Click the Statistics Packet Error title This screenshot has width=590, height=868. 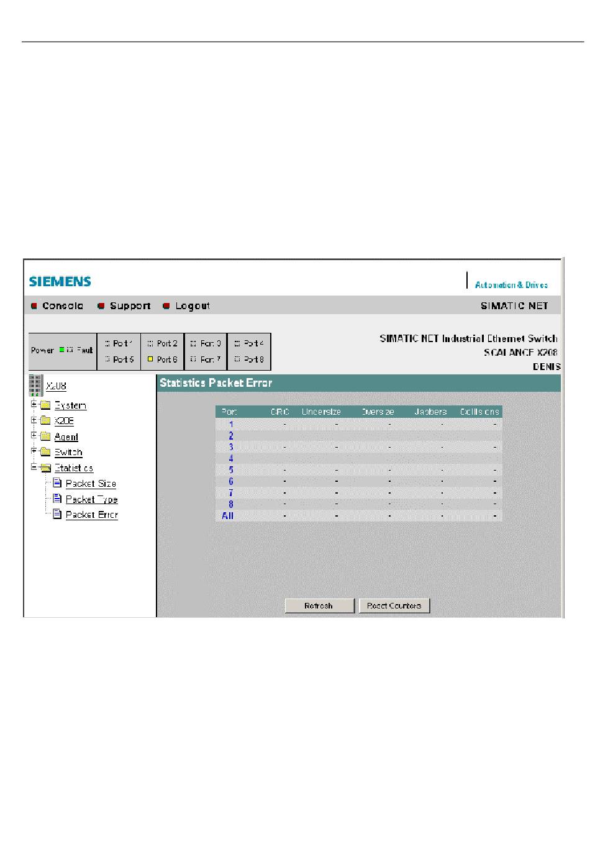click(x=216, y=383)
